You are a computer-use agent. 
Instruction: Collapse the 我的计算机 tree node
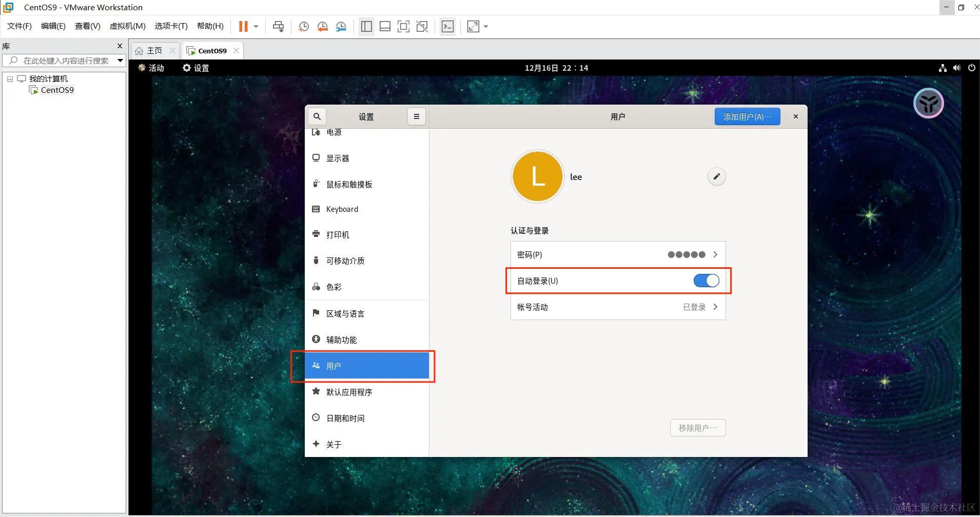click(x=9, y=78)
